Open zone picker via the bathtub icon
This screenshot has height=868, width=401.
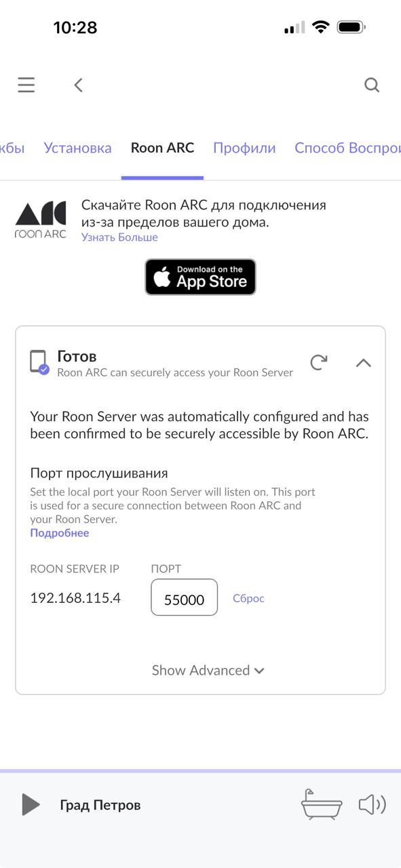322,805
